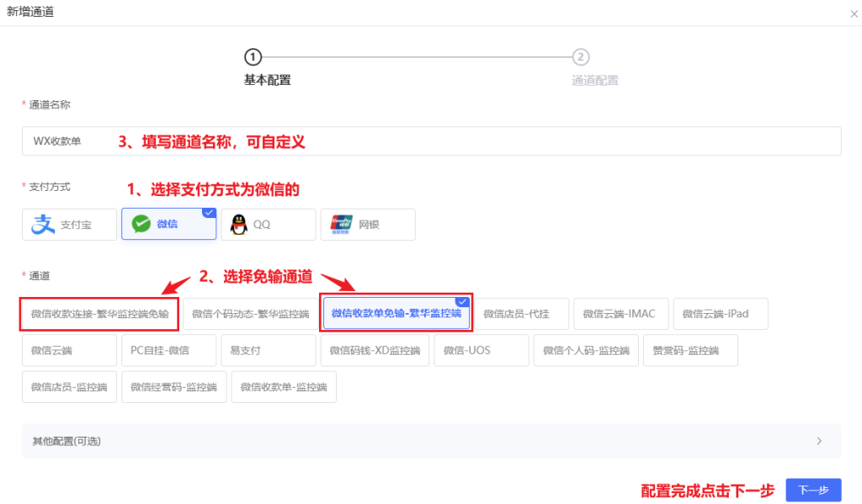Choose channel 微信收款单-监控端

(x=284, y=387)
